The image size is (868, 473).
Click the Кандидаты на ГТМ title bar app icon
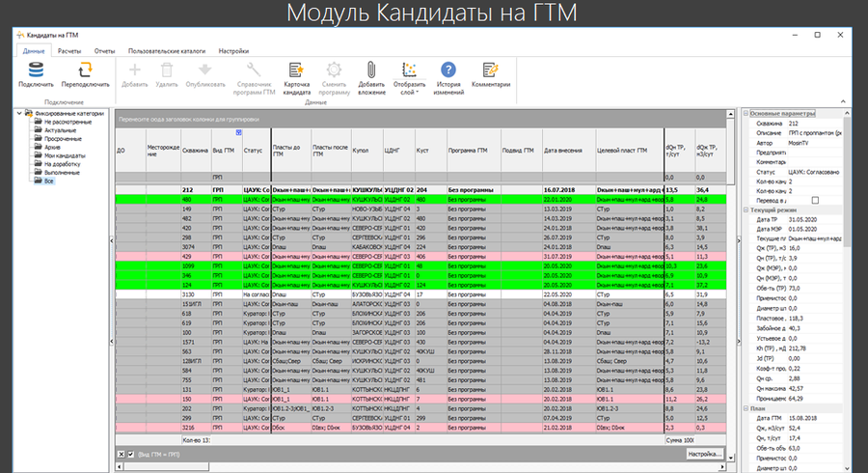pos(20,35)
